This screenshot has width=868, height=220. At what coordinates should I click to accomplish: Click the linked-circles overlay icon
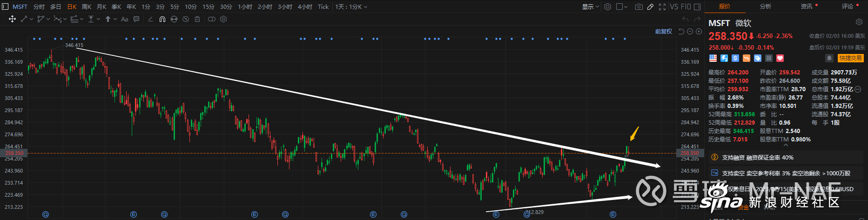click(x=211, y=19)
